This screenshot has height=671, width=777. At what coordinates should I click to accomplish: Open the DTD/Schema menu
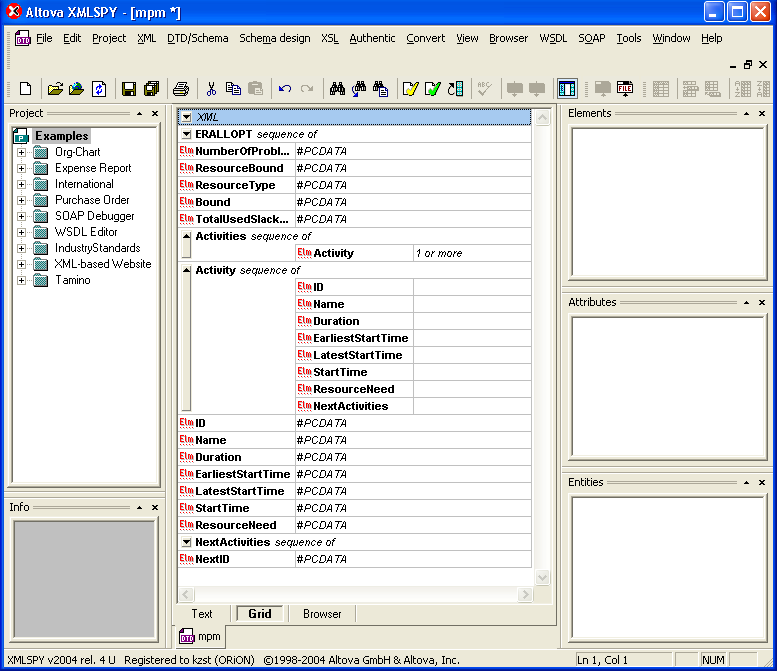(198, 38)
